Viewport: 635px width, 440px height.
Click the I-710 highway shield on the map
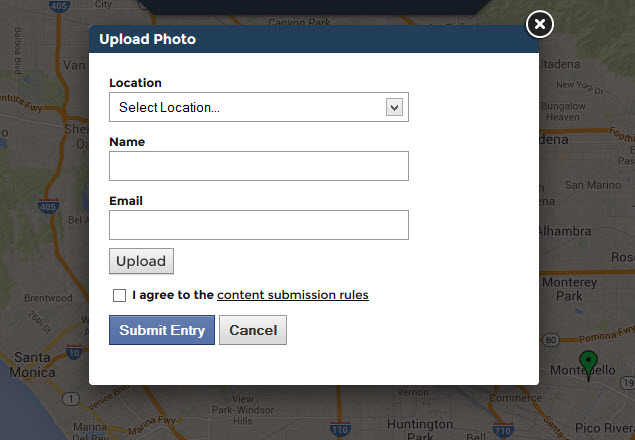503,431
